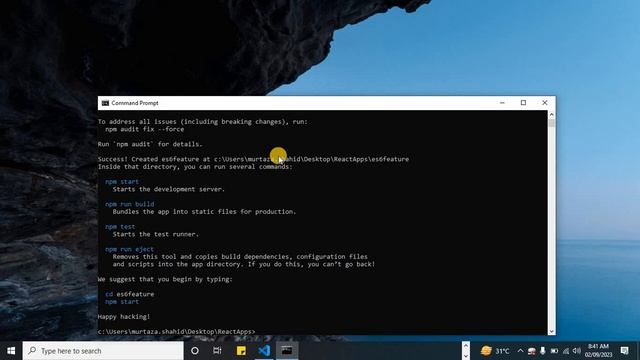Switch to Visual Studio Code on taskbar
Image resolution: width=640 pixels, height=360 pixels.
click(x=264, y=351)
